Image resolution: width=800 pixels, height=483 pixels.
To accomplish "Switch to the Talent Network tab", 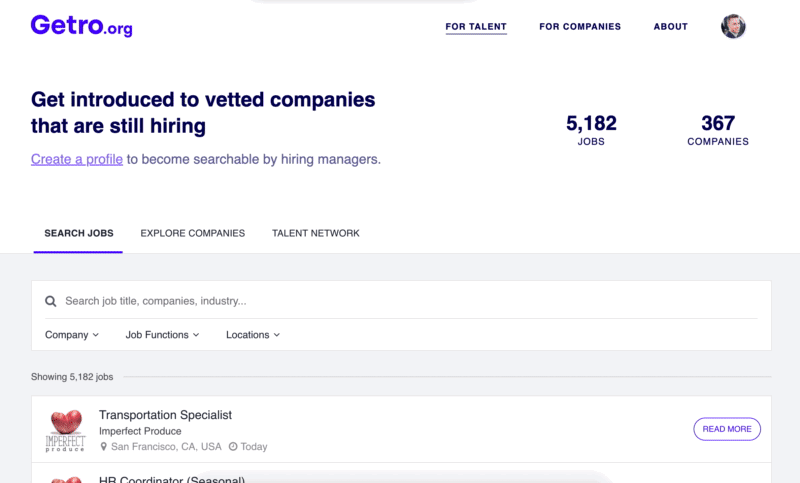I will (316, 234).
